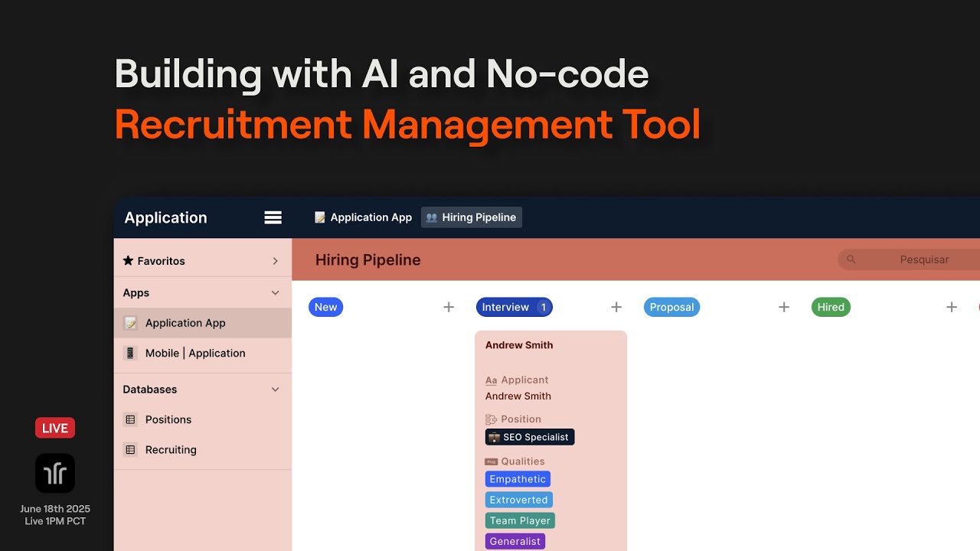Click the Empathetic quality tag

(518, 479)
